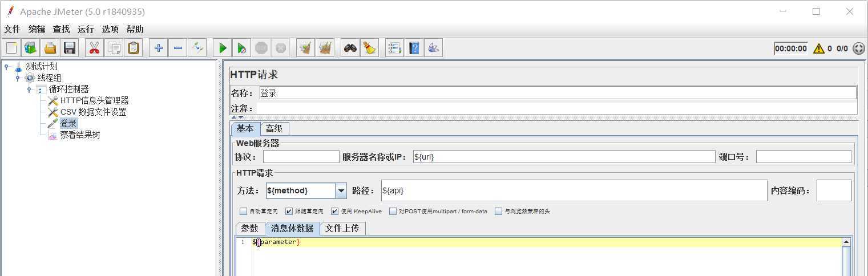868x276 pixels.
Task: Click the Help question mark icon
Action: pos(414,48)
